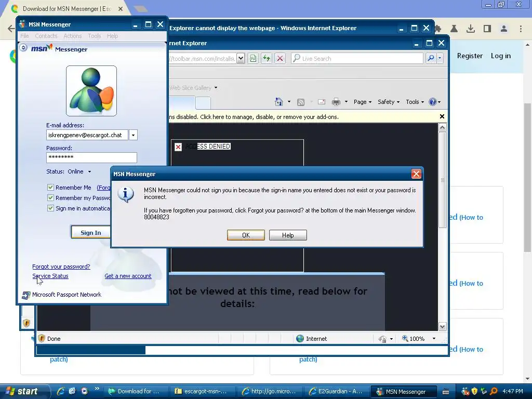This screenshot has height=399, width=532.
Task: Click the new tab button in Internet Explorer
Action: tap(203, 103)
